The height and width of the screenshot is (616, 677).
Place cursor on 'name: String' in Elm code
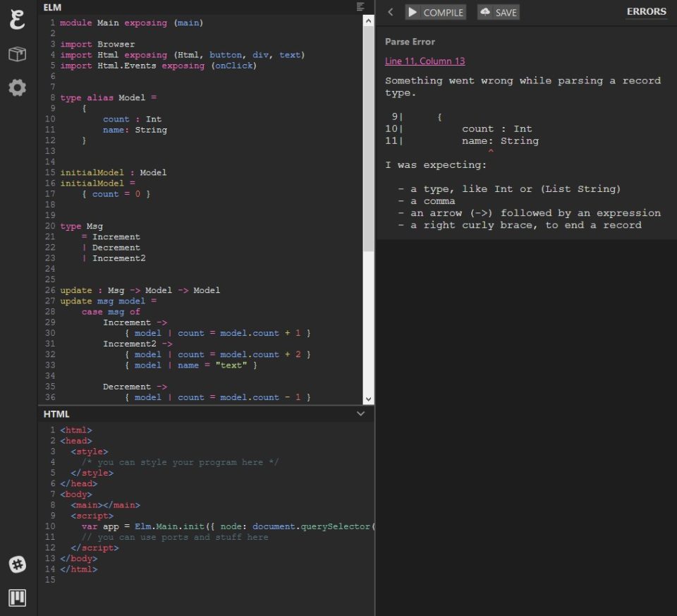(x=135, y=130)
